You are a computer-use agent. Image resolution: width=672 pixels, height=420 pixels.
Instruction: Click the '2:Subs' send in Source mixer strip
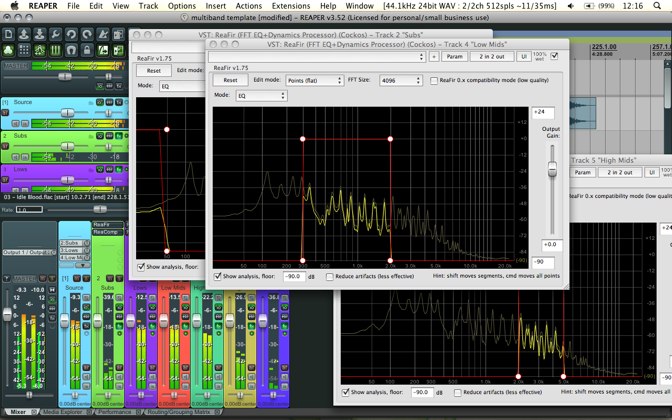coord(72,243)
